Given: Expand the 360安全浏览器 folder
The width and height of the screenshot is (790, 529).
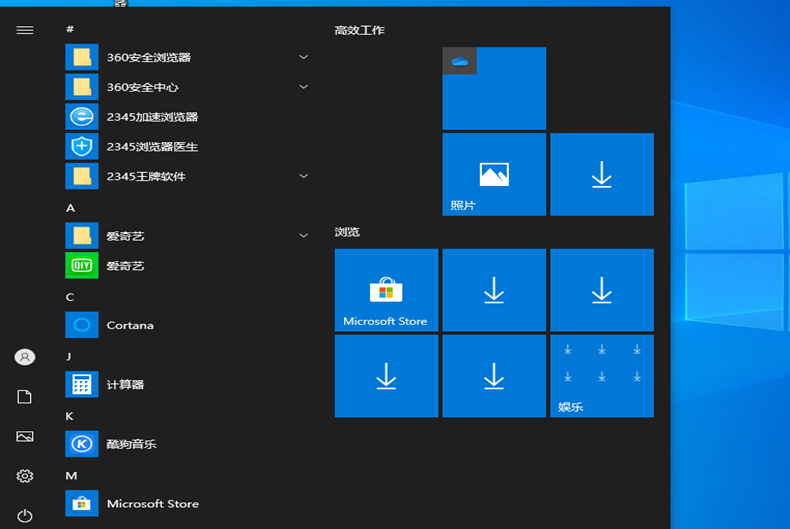Looking at the screenshot, I should (x=303, y=57).
